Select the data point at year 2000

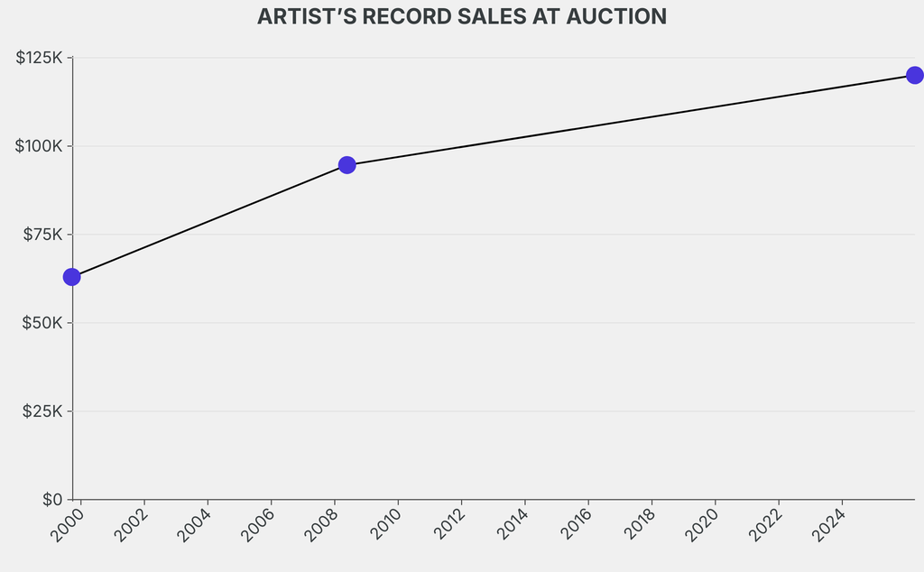(x=72, y=277)
